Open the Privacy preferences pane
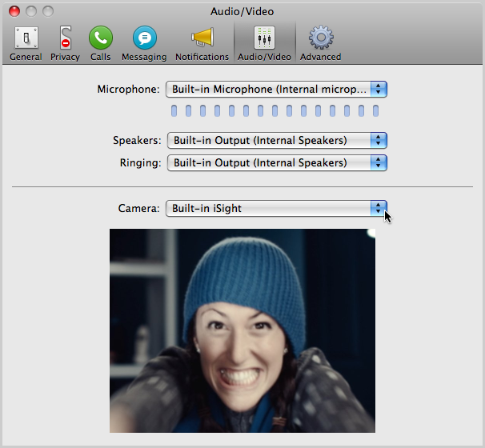Image resolution: width=485 pixels, height=448 pixels. coord(66,43)
